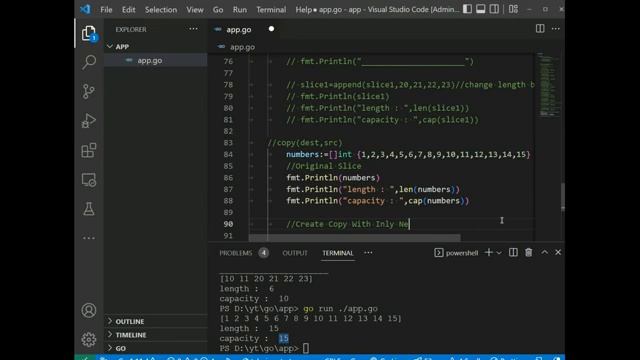Maximize the panel size with chevron
Image resolution: width=640 pixels, height=360 pixels.
pos(544,253)
